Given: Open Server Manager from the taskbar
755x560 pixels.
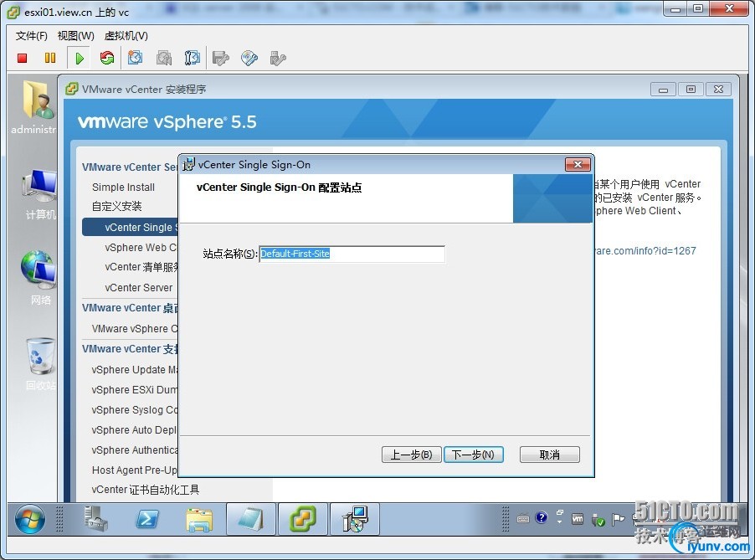Looking at the screenshot, I should tap(95, 519).
